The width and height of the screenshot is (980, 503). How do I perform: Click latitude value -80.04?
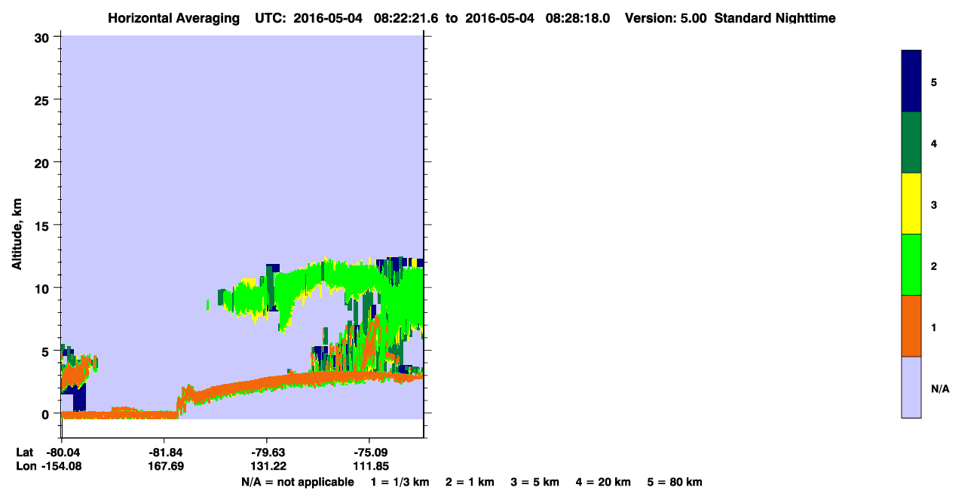click(x=62, y=452)
